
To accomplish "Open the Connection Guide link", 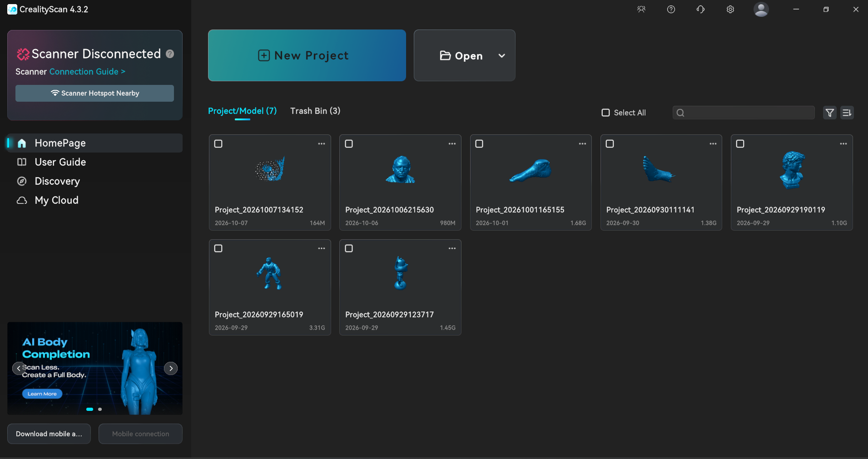I will [x=87, y=72].
